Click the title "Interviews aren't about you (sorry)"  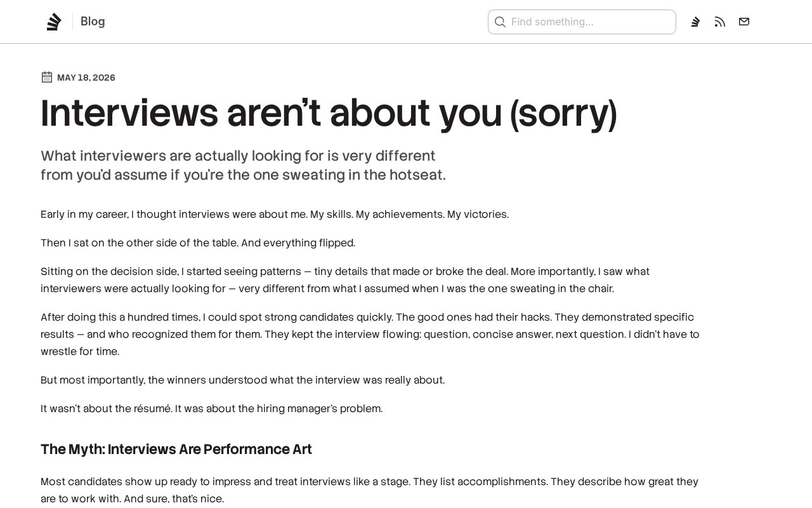click(329, 114)
